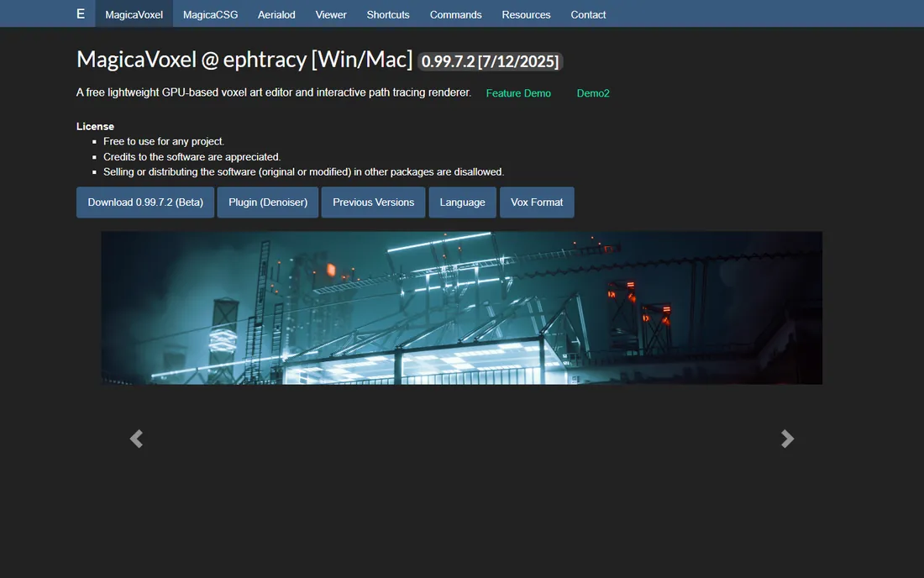Go to previous carousel image arrow
924x578 pixels.
click(x=136, y=439)
